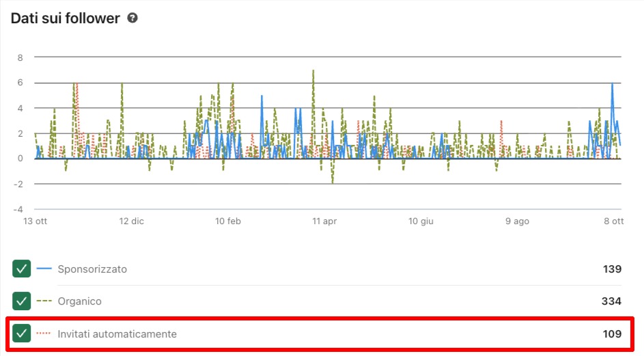Screen dimensions: 644x356
Task: Click the Invitati automaticamente total of 109
Action: [611, 334]
